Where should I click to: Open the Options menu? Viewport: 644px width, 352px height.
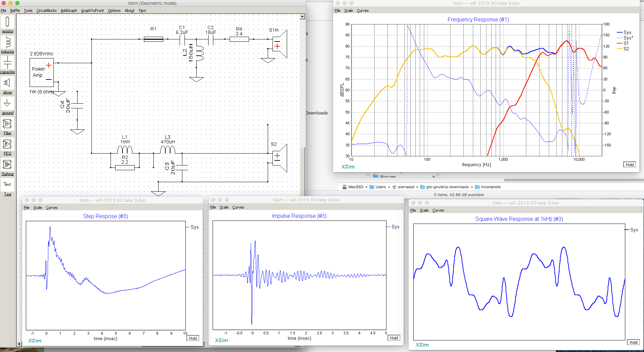click(114, 11)
